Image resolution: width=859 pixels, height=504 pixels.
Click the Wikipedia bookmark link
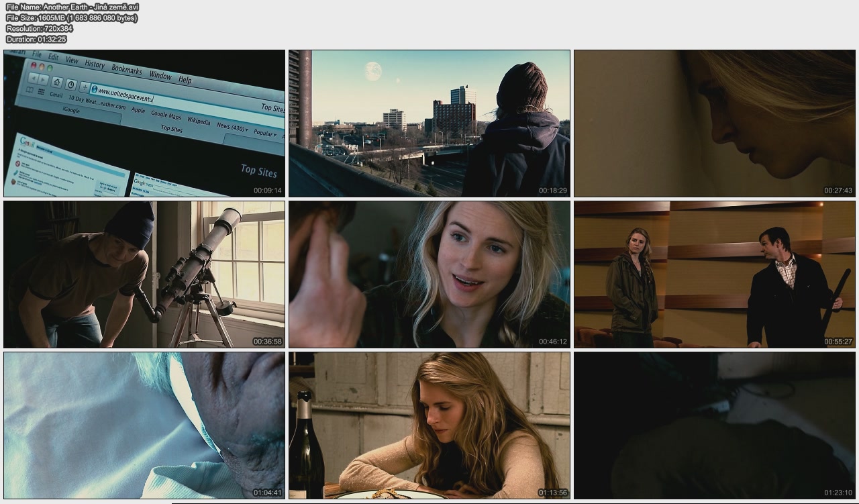point(198,121)
